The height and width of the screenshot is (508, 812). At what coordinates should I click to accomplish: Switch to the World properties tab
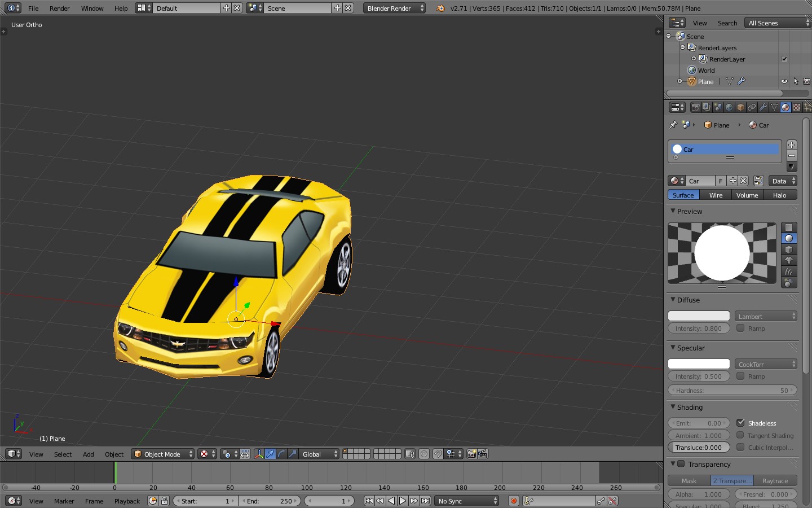(729, 107)
